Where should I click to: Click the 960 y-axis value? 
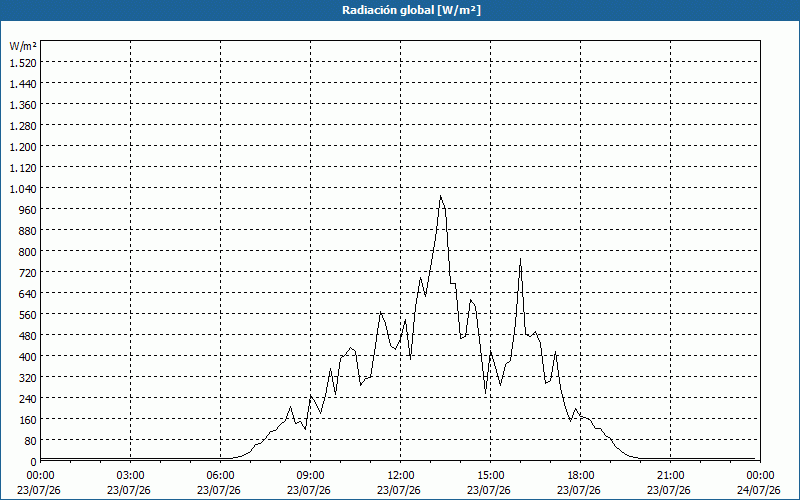click(27, 210)
